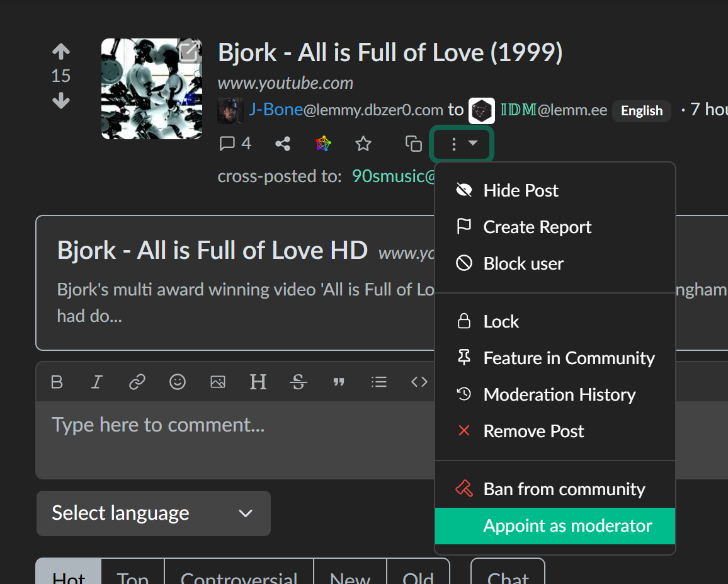
Task: Click the English language badge
Action: click(642, 111)
